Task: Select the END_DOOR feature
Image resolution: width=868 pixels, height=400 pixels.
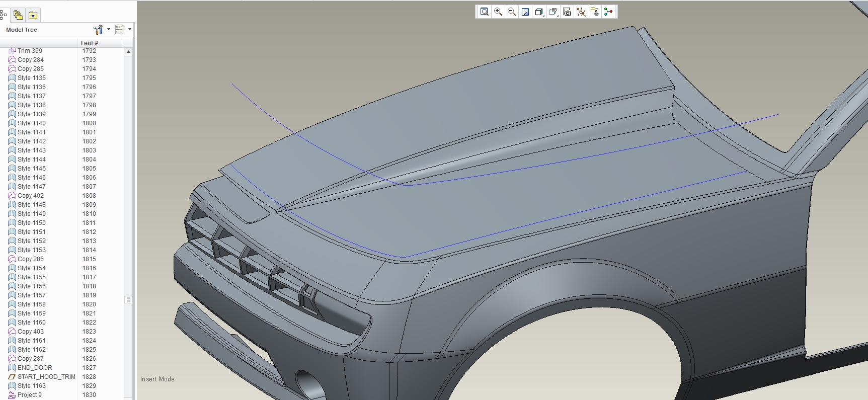Action: click(x=35, y=368)
